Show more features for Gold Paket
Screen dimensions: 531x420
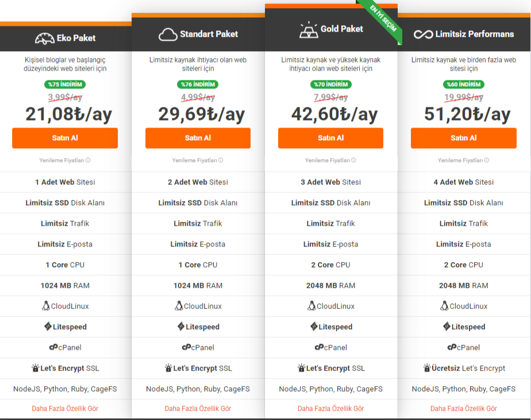[330, 409]
